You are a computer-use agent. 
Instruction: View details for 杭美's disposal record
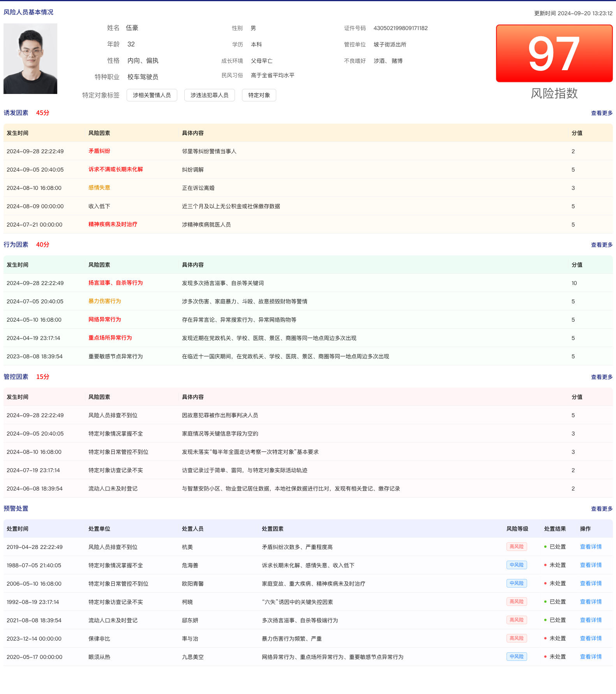pos(591,547)
